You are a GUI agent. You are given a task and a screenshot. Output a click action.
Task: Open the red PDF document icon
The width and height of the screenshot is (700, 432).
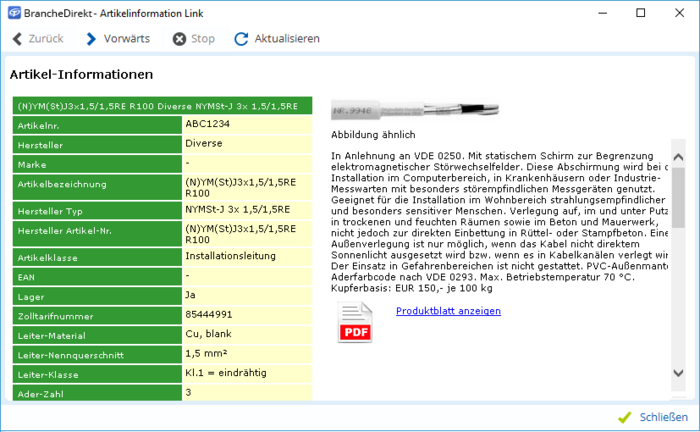354,324
